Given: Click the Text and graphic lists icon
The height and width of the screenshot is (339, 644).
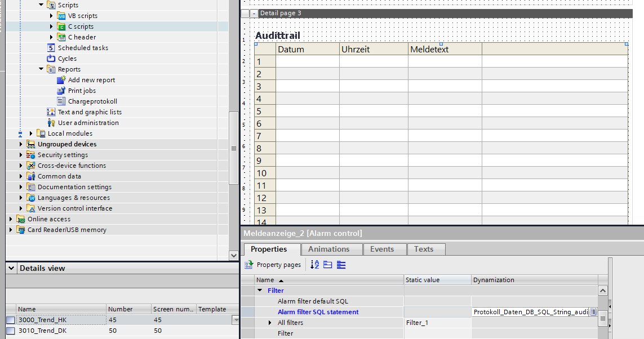Looking at the screenshot, I should click(x=51, y=111).
